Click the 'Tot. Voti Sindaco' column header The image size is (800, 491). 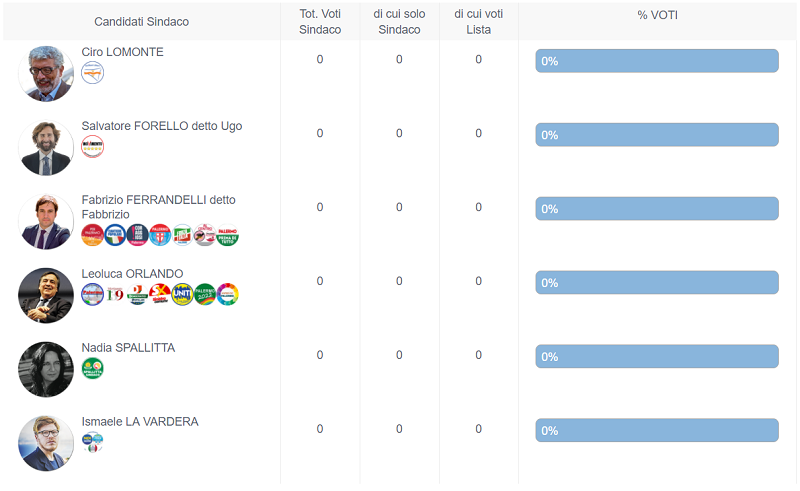pos(320,22)
